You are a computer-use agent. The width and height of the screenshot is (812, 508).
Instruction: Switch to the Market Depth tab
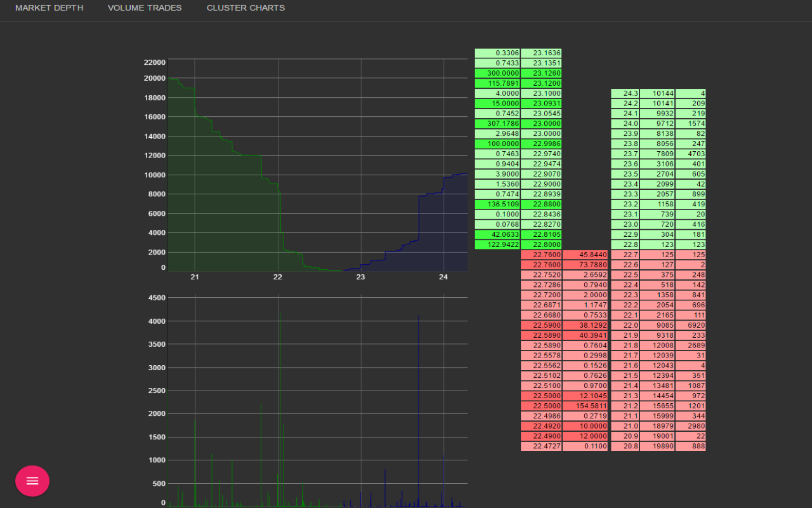click(x=49, y=8)
